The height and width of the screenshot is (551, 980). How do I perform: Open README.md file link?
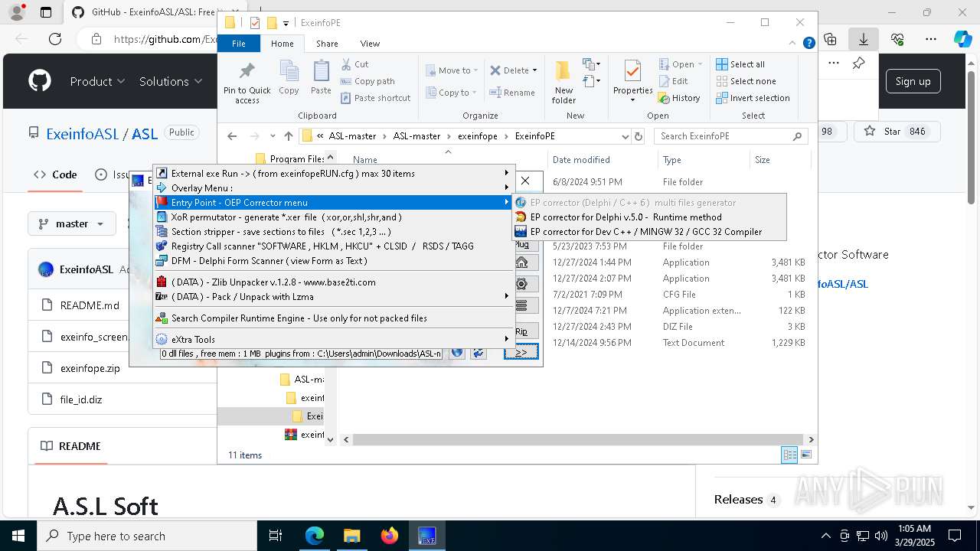click(90, 305)
